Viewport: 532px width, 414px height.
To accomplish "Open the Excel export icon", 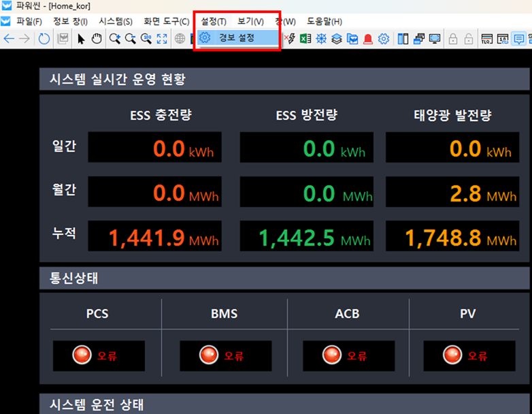I will tap(306, 39).
